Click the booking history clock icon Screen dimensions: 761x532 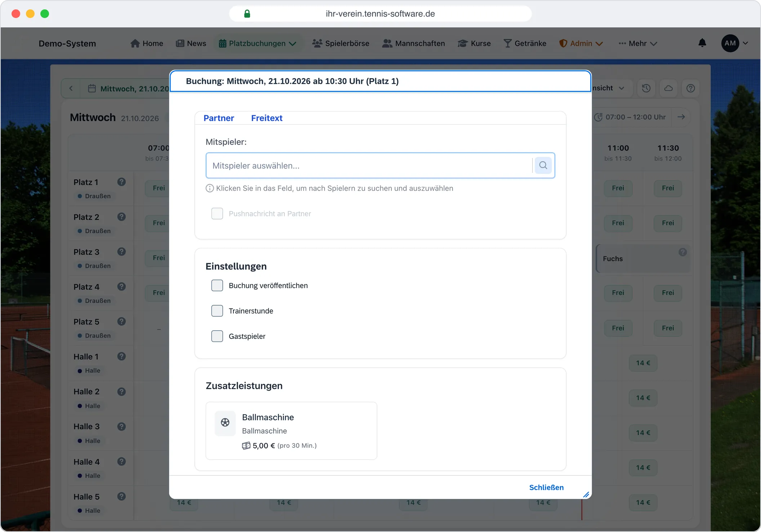646,88
